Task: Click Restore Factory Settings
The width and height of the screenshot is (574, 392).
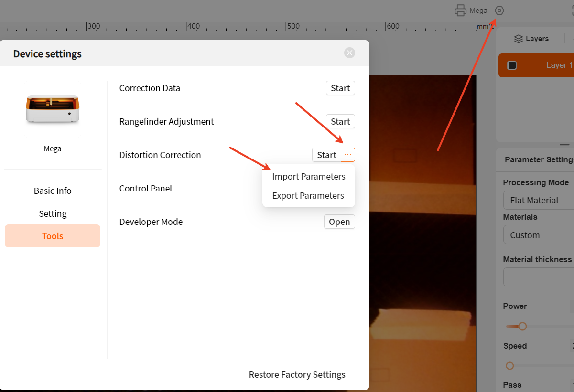Action: [x=297, y=374]
